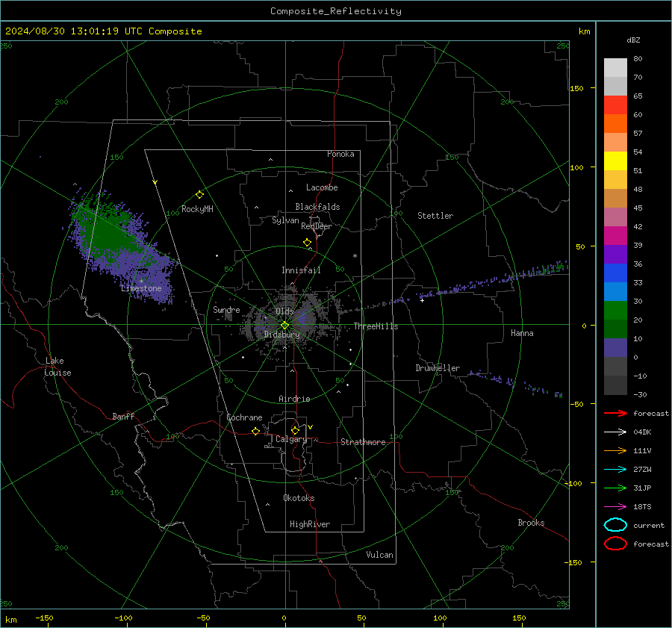Click the Drumheller label
Screen dimensions: 672x628
click(438, 368)
